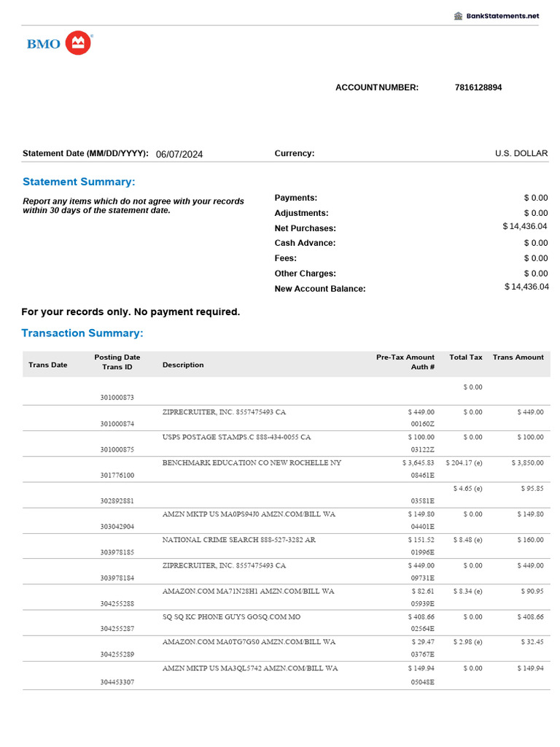This screenshot has height=747, width=560.
Task: Click the statement date field 06/07/2024
Action: point(179,154)
